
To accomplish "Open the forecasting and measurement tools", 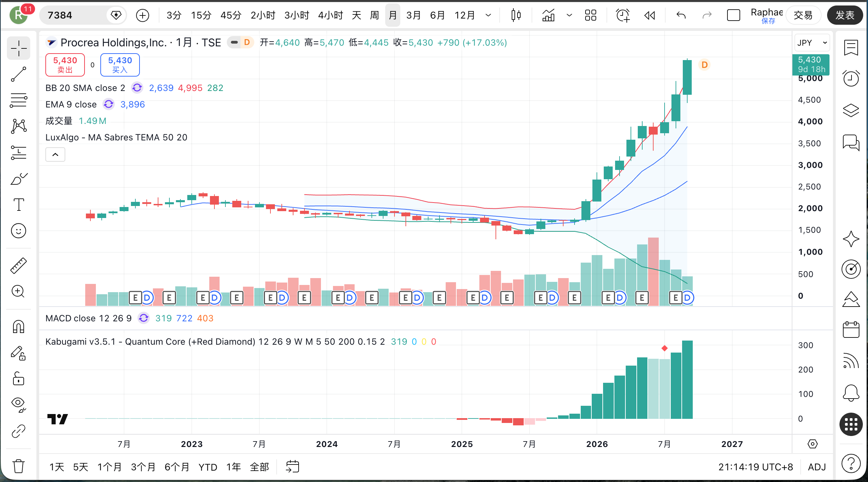I will pos(19,152).
